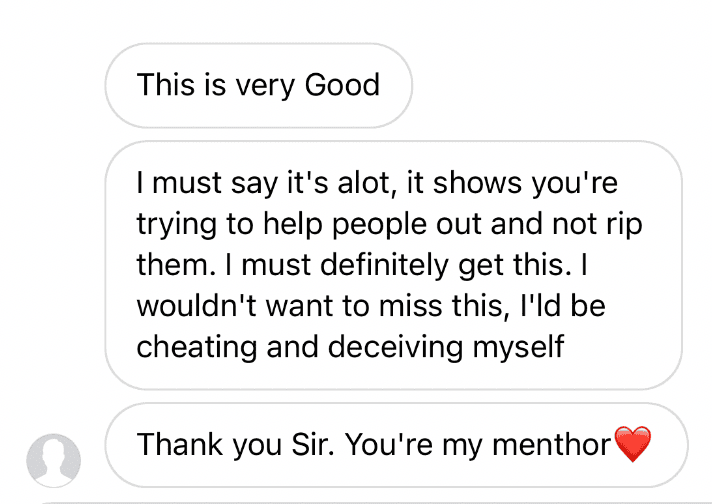Screen dimensions: 712x504
Task: Tap the "Thank you Sir" message bubble
Action: coord(393,444)
